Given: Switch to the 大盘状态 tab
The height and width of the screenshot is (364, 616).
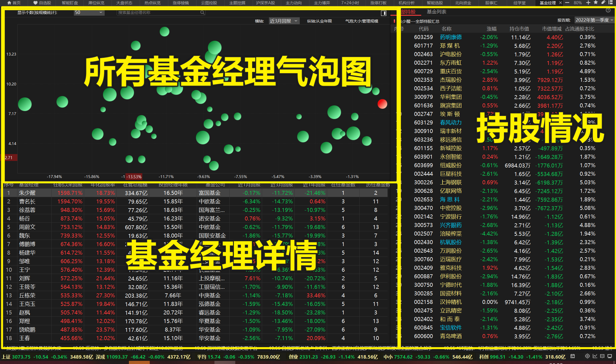Looking at the screenshot, I should (x=124, y=3).
